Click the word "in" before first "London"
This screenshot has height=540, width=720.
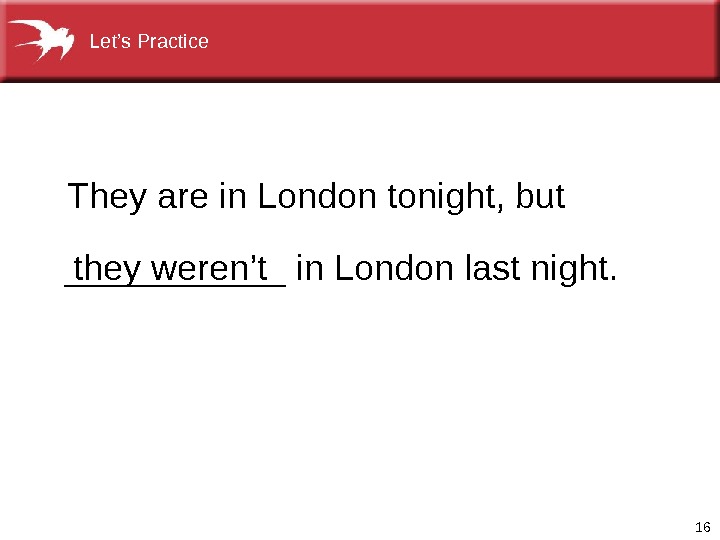pos(231,197)
